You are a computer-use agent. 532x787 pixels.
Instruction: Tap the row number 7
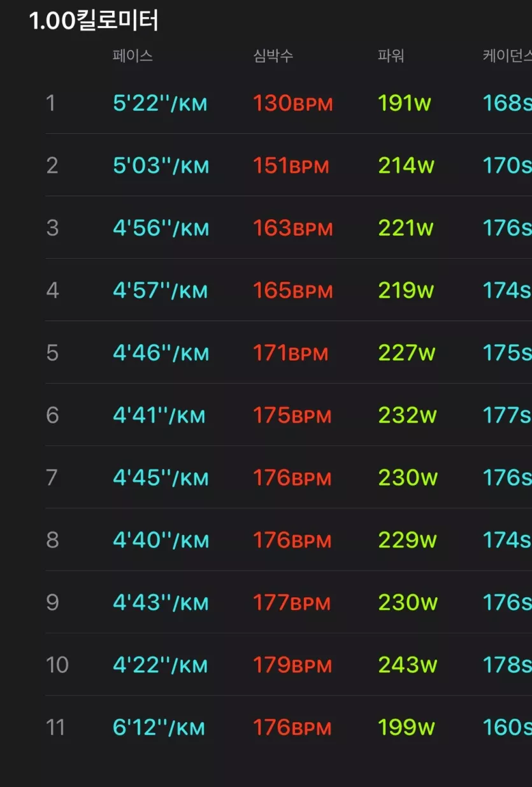pos(52,477)
